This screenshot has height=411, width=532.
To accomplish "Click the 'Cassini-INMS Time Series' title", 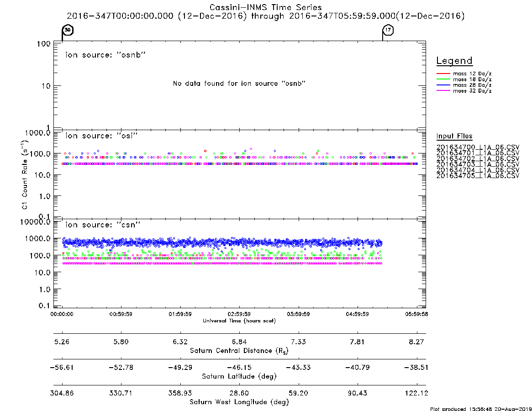I will [266, 7].
